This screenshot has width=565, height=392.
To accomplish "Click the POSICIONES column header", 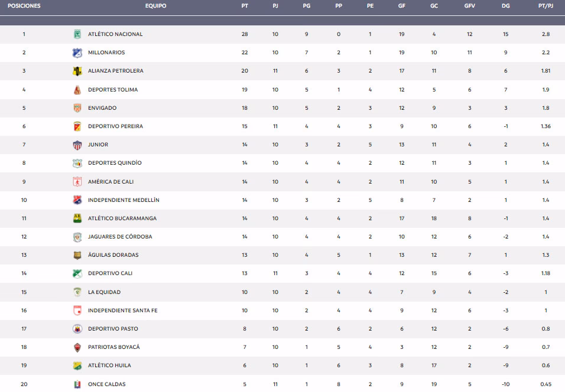I will (24, 6).
